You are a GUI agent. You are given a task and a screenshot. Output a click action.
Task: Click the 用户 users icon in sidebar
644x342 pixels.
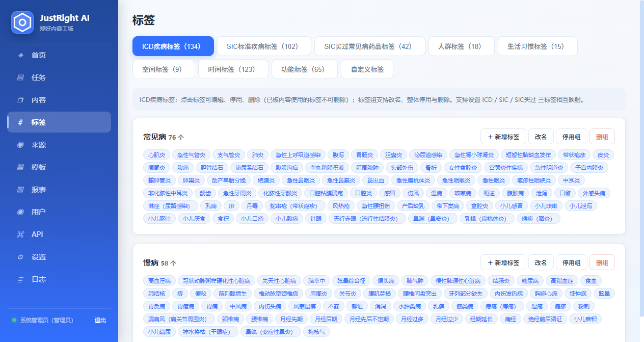click(x=20, y=212)
